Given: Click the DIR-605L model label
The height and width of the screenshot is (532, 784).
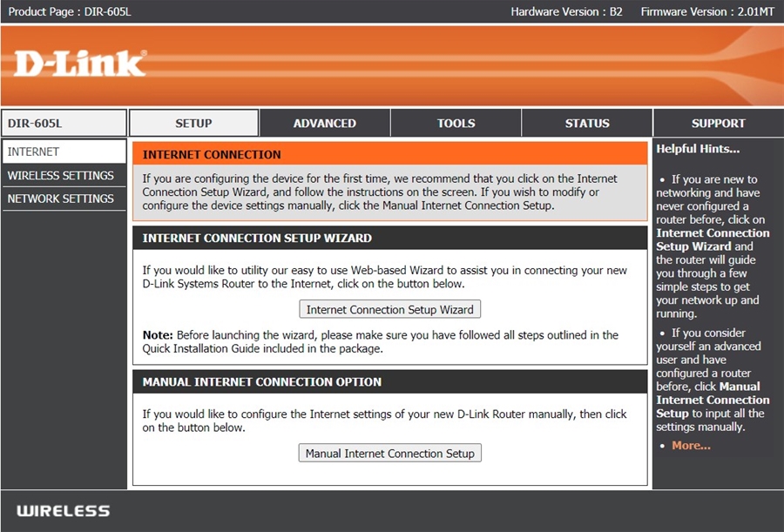Looking at the screenshot, I should click(64, 123).
